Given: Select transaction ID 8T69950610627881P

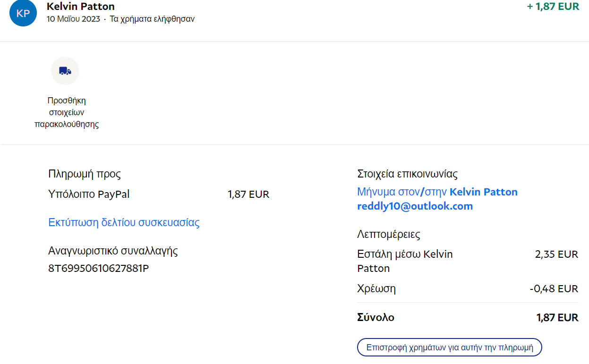Looking at the screenshot, I should 99,269.
